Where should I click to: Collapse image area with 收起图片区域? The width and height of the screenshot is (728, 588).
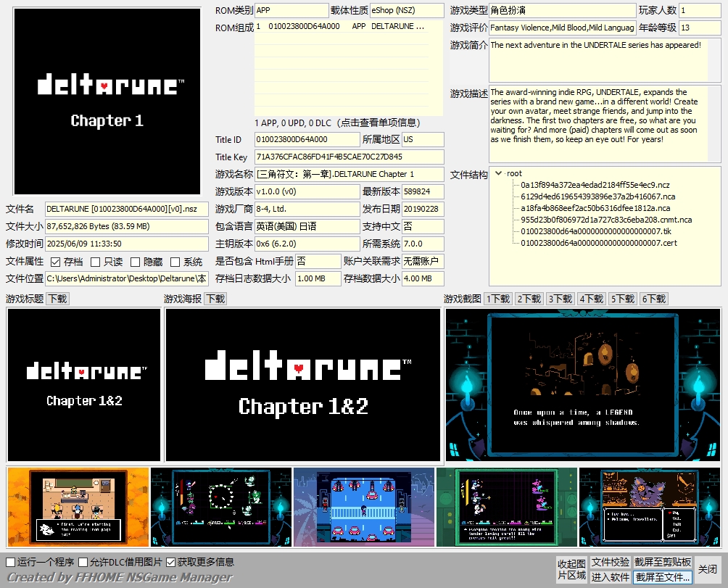[571, 569]
